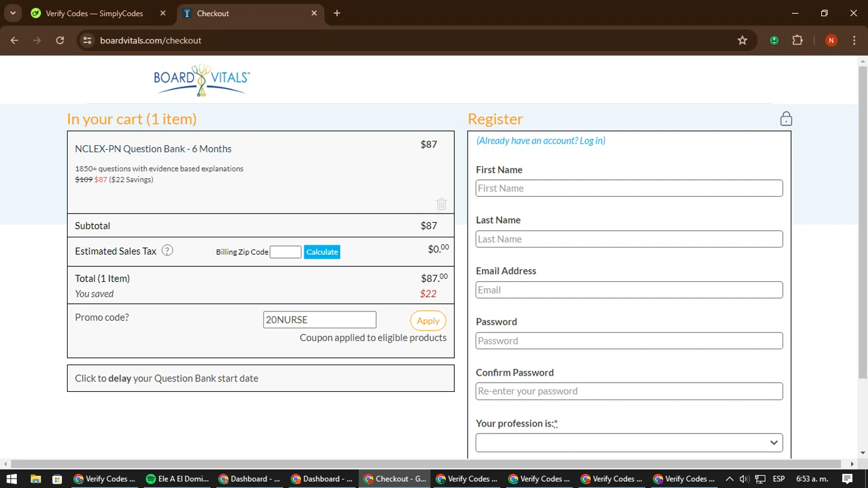Focus the Confirm Password input field

click(629, 391)
